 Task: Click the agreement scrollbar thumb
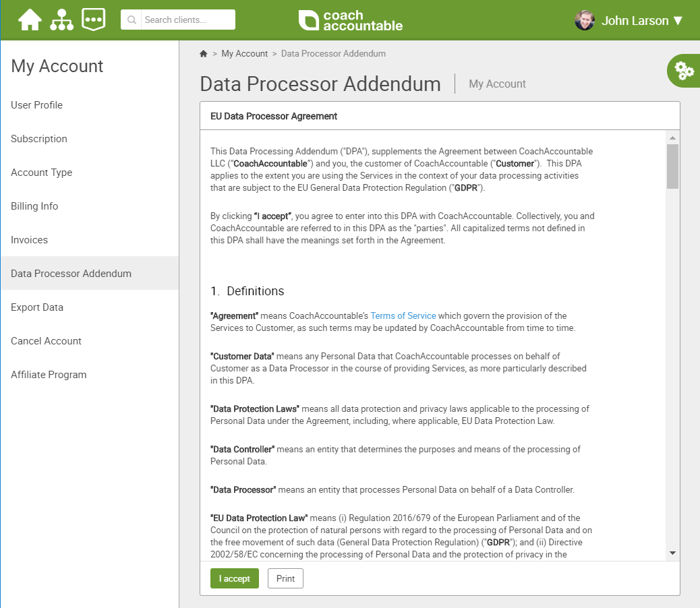point(672,166)
